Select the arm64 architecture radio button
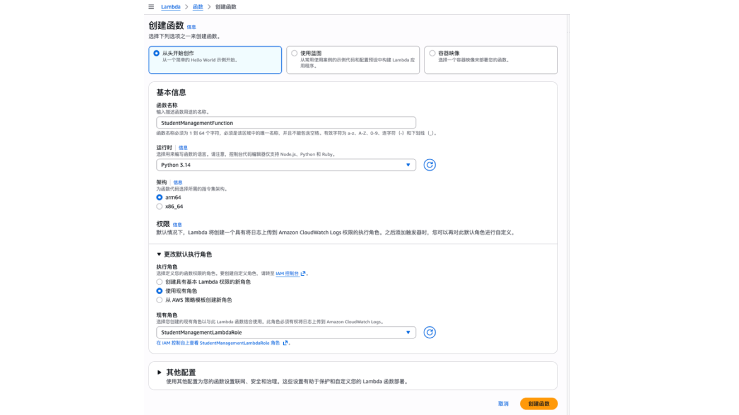Image resolution: width=739 pixels, height=415 pixels. pos(158,197)
